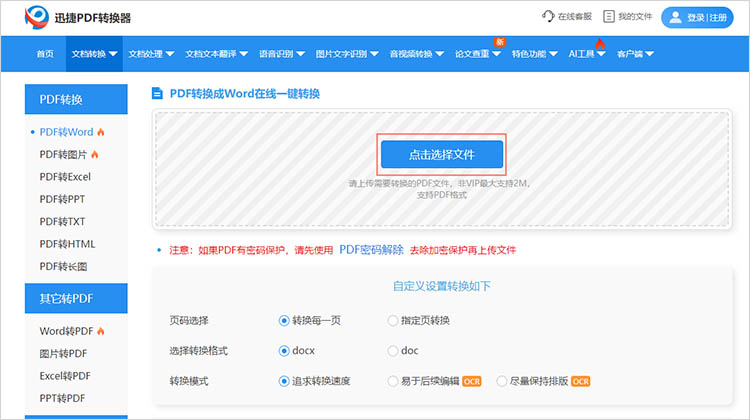Go to the 首页 tab
This screenshot has height=420, width=750.
[x=45, y=54]
